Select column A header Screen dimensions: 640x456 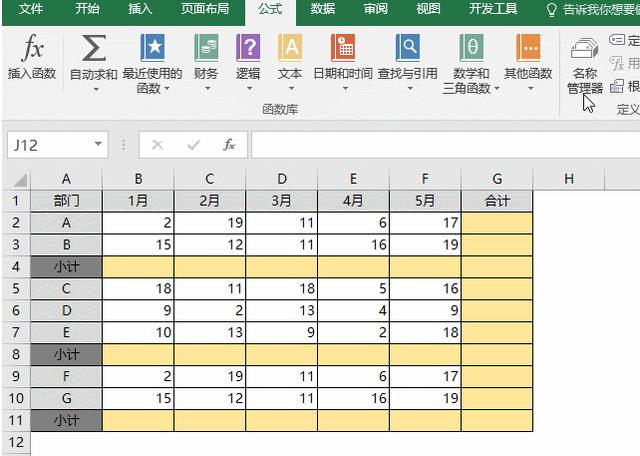click(66, 179)
